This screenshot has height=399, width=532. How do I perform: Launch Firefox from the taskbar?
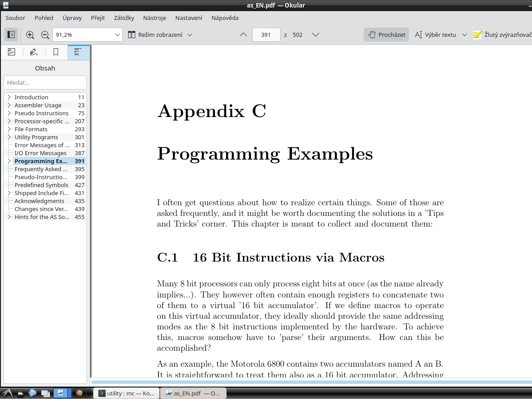(x=79, y=393)
